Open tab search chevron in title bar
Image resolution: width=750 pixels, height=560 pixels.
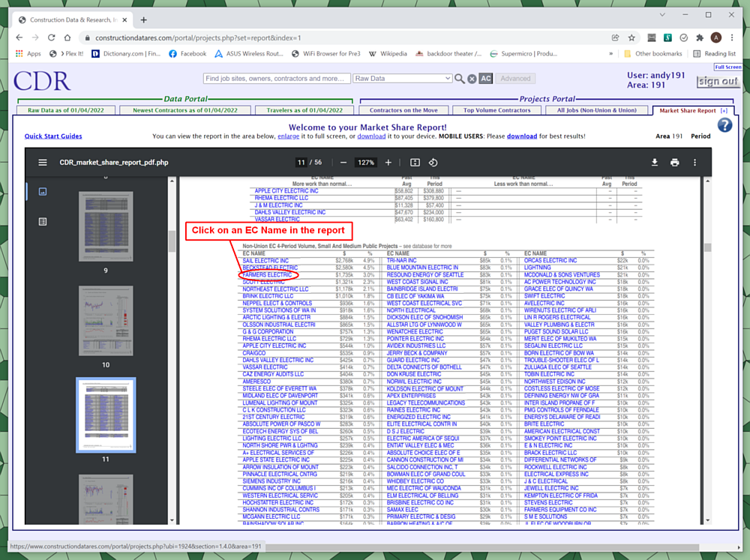tap(662, 15)
